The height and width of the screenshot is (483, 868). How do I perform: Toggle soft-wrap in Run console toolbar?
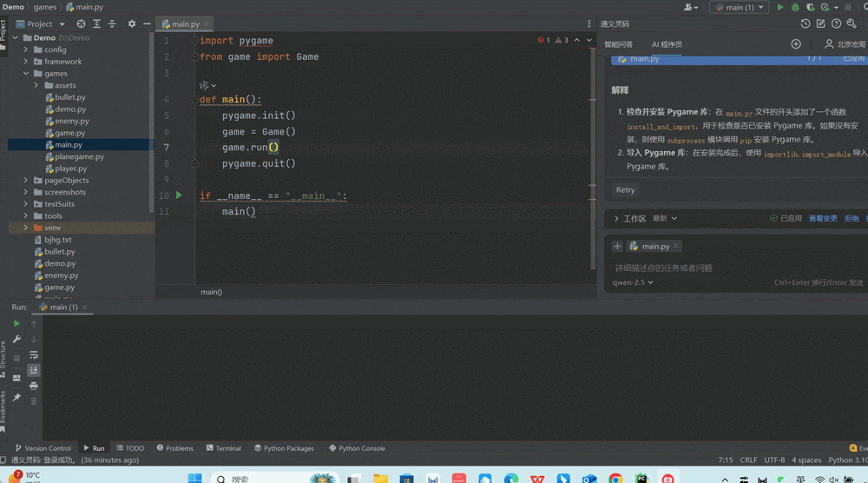[34, 355]
